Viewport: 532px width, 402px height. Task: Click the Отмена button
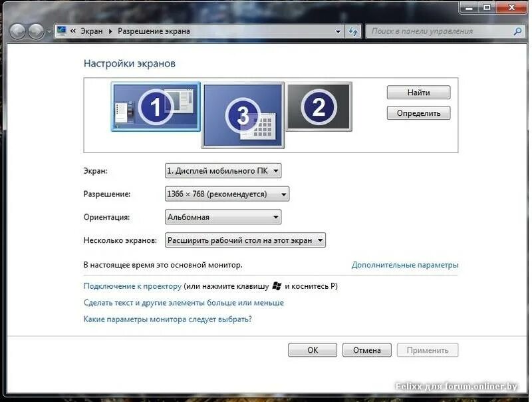pyautogui.click(x=367, y=350)
